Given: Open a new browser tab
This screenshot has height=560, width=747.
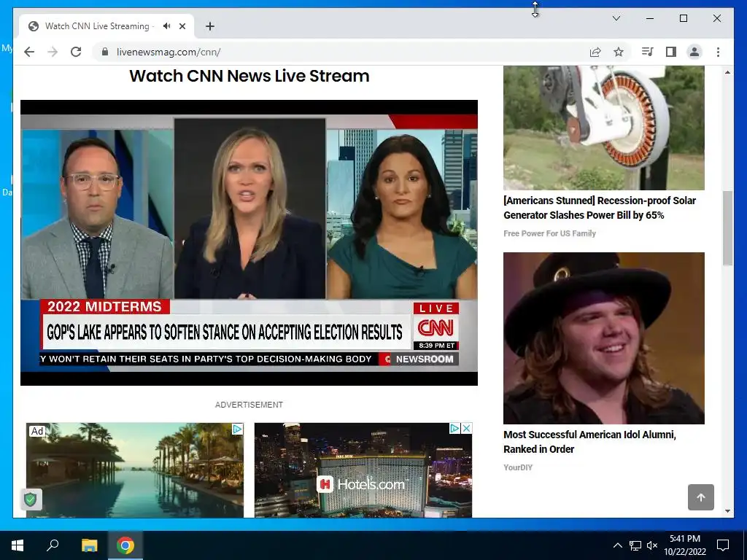Looking at the screenshot, I should (210, 26).
